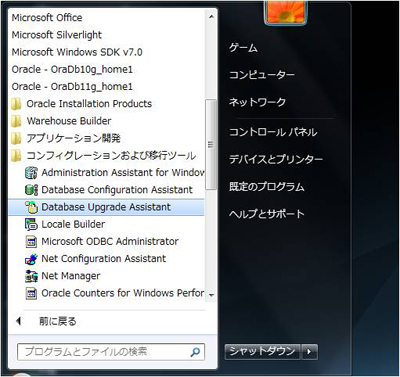
Task: Select Oracle Counters for Windows Performance text
Action: [x=123, y=293]
